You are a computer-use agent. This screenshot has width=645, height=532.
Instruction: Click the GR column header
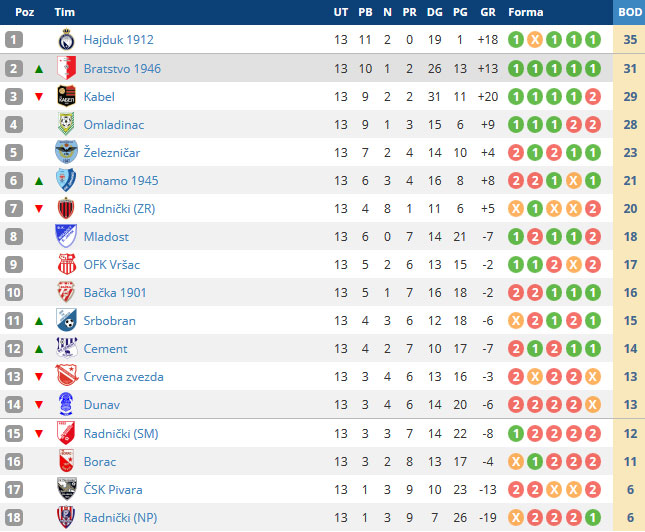(488, 12)
